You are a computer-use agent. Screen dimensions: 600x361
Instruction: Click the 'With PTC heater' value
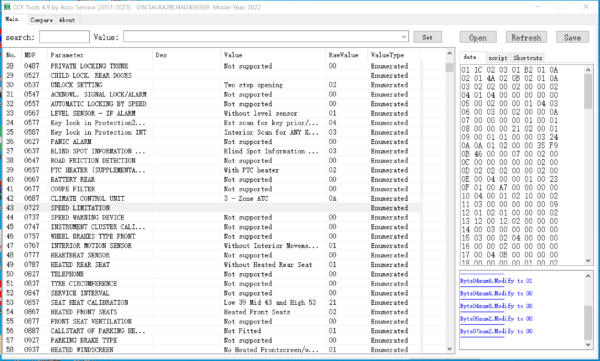[251, 170]
